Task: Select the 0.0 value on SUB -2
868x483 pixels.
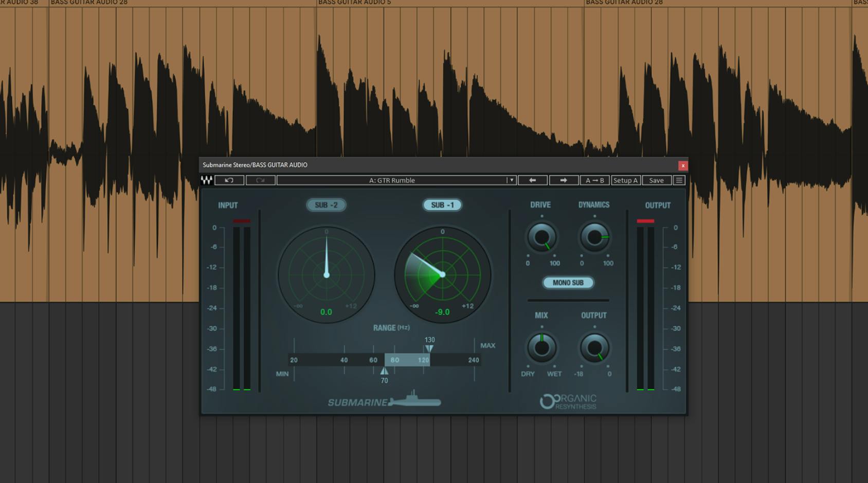Action: coord(326,312)
